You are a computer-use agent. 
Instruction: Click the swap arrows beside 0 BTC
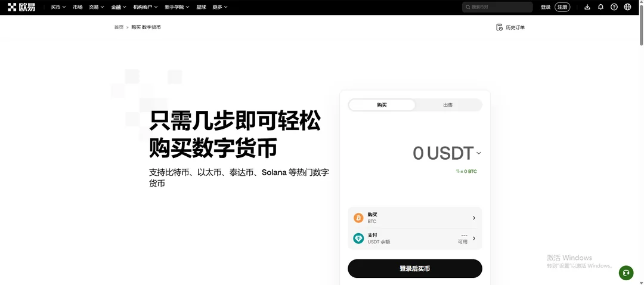[x=457, y=171]
